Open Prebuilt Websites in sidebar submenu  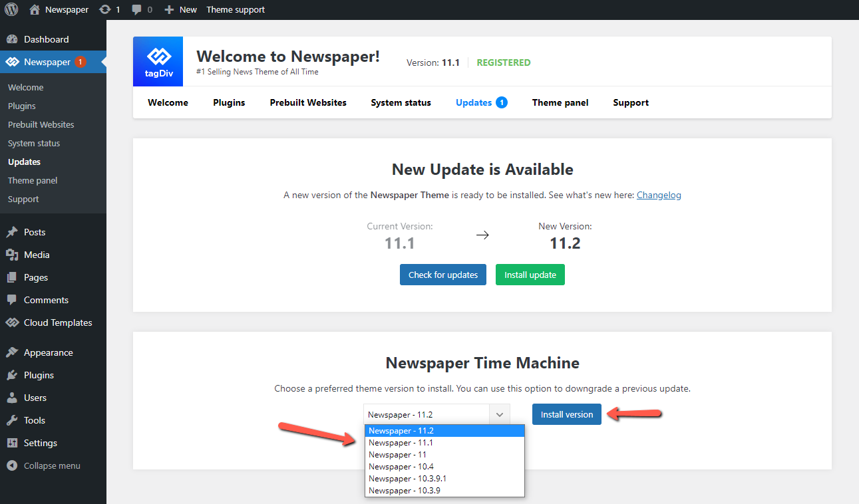[41, 124]
